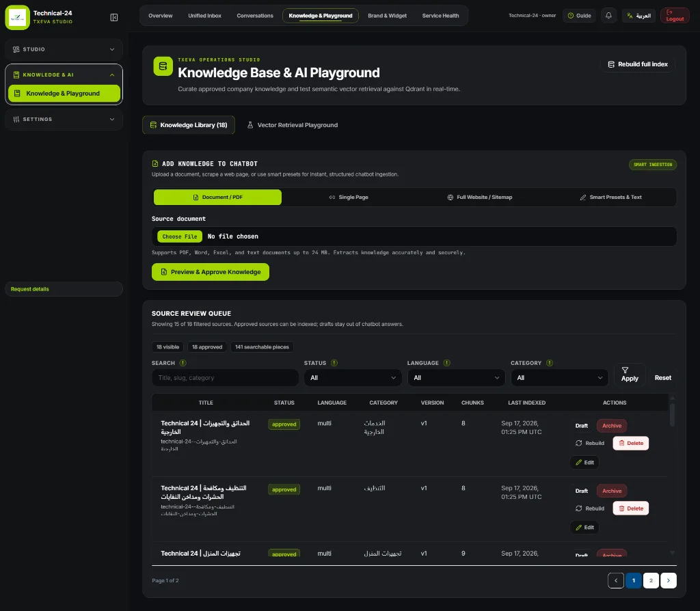Screen dimensions: 700x611
Task: Expand the STUDIO sidebar section
Action: coord(64,49)
